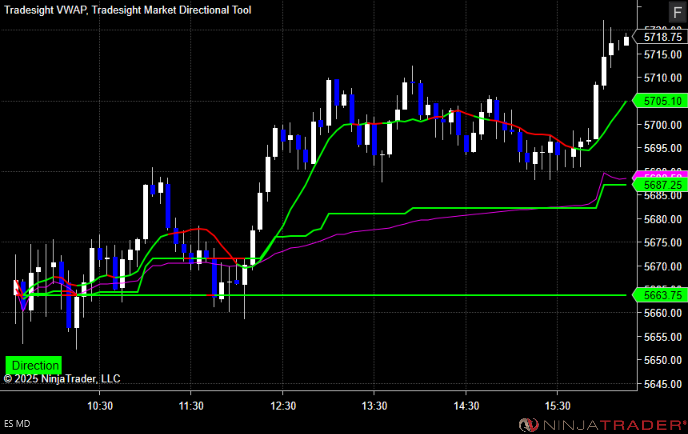The width and height of the screenshot is (688, 434).
Task: Click the 5675.00 price axis label
Action: coord(663,242)
